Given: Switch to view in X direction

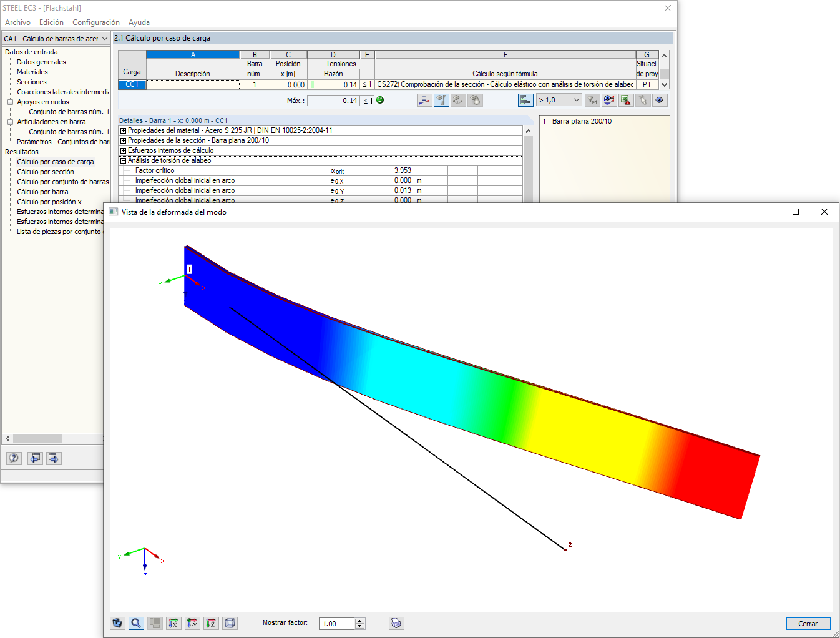Looking at the screenshot, I should (x=173, y=623).
